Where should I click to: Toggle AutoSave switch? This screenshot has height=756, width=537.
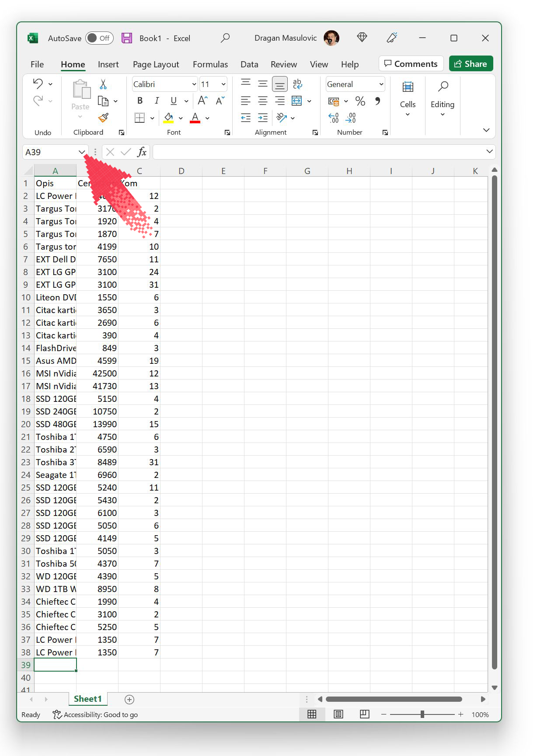[x=99, y=38]
